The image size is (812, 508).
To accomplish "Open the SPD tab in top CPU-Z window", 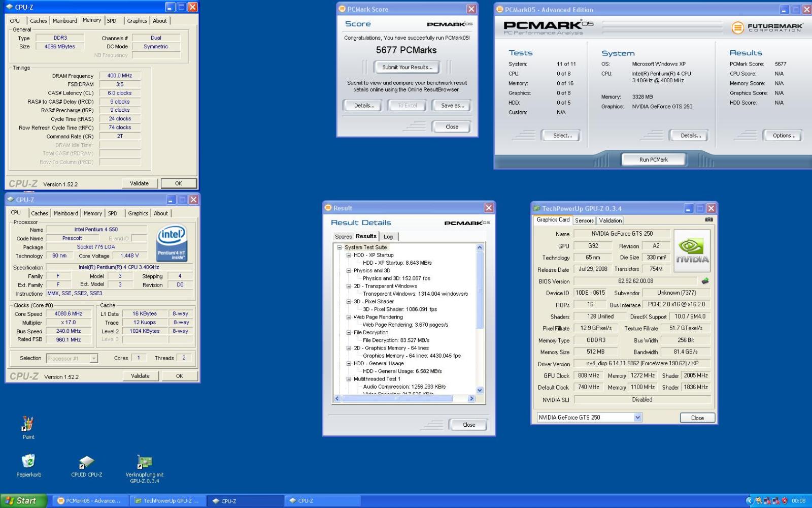I will (112, 21).
